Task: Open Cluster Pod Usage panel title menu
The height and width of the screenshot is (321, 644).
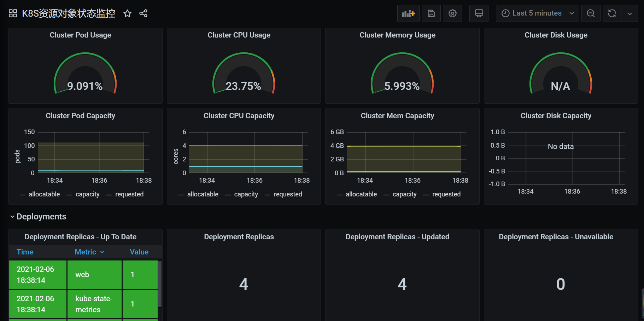Action: coord(81,35)
